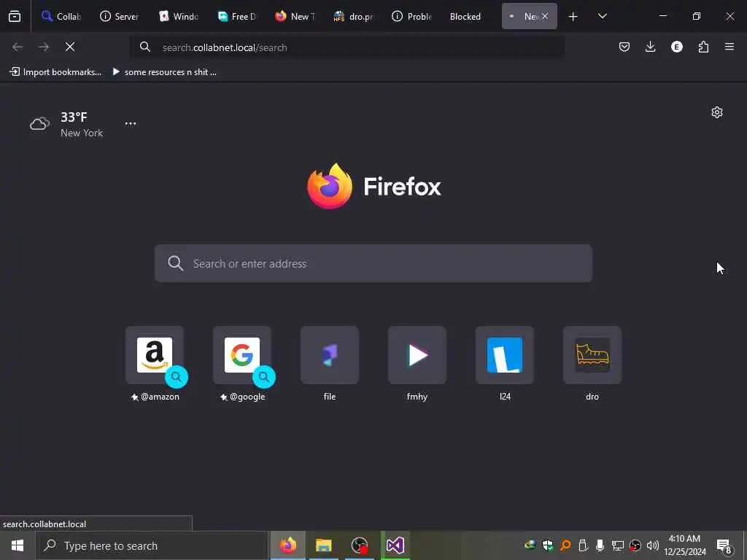Go forward one page
Image resolution: width=747 pixels, height=560 pixels.
coord(43,47)
